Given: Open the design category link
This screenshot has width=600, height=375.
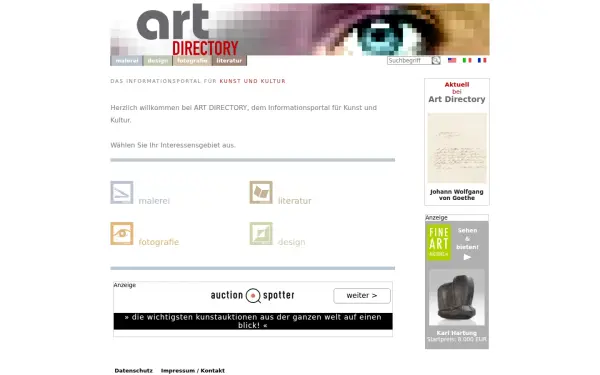Looking at the screenshot, I should 292,242.
